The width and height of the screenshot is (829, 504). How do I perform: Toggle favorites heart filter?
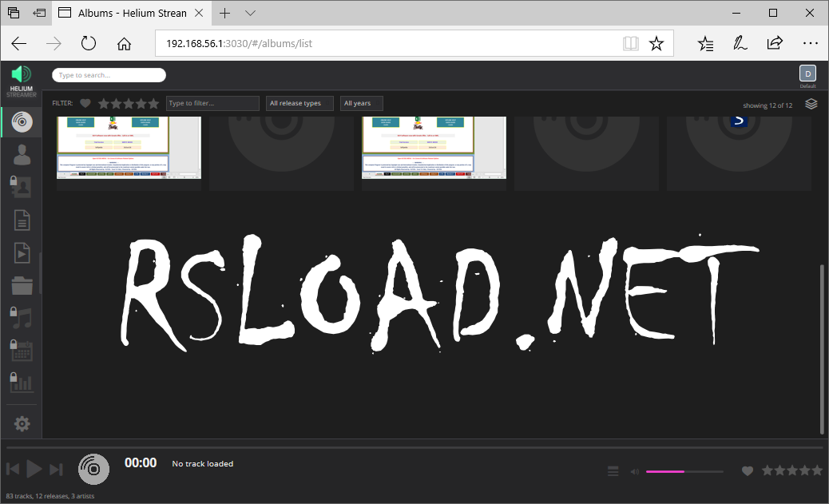pyautogui.click(x=85, y=103)
